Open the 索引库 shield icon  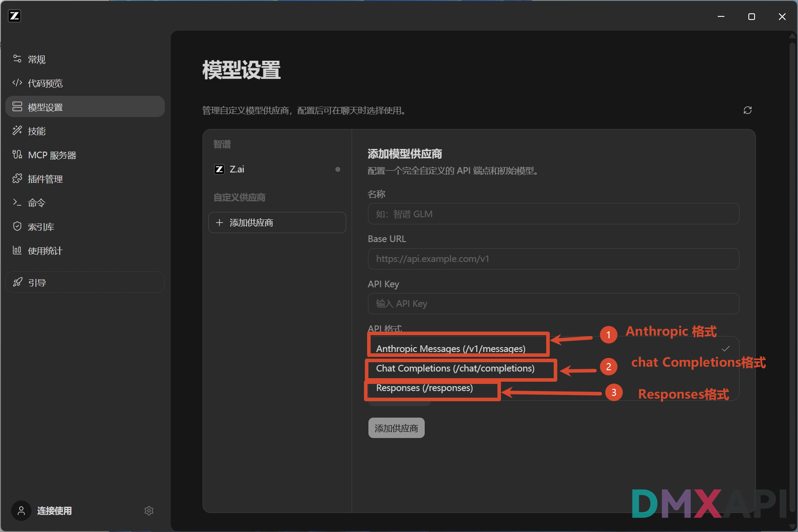(x=17, y=227)
